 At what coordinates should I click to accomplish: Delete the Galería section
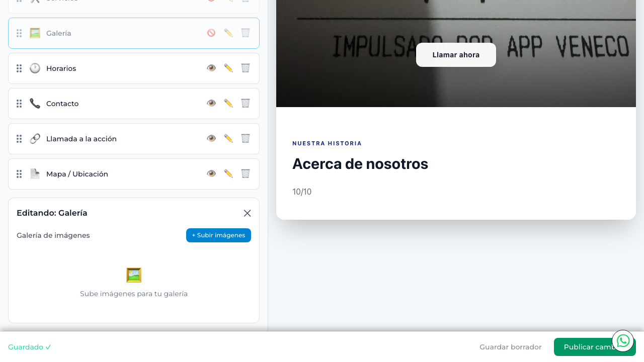point(246,33)
